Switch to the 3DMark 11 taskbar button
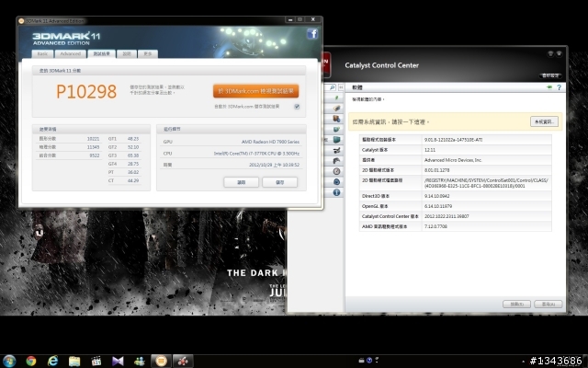 [162, 361]
